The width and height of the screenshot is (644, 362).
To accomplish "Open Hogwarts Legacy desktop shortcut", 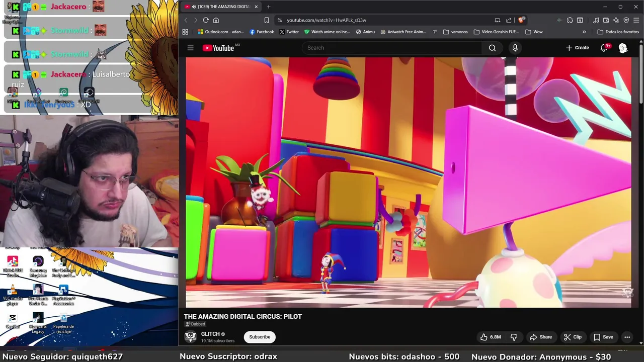I will coord(38,323).
